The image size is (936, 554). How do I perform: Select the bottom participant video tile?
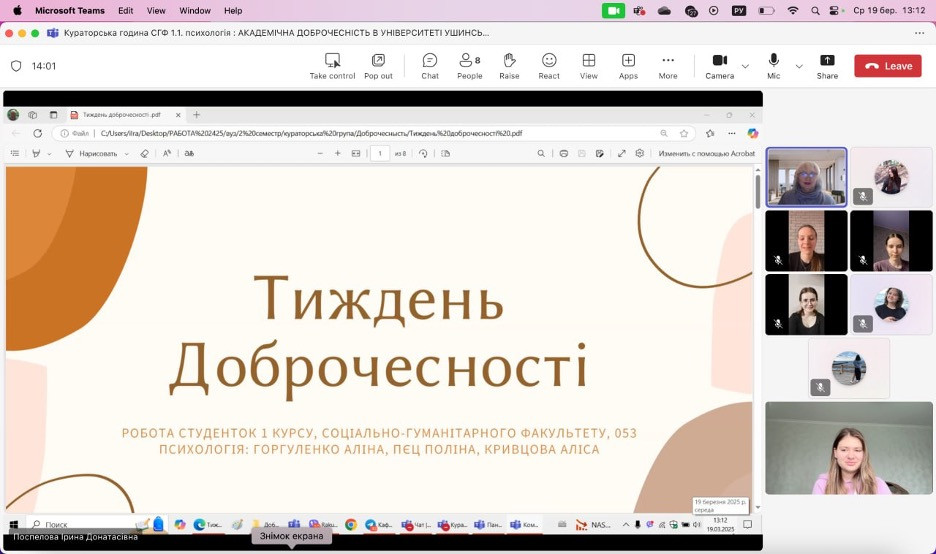pyautogui.click(x=848, y=448)
